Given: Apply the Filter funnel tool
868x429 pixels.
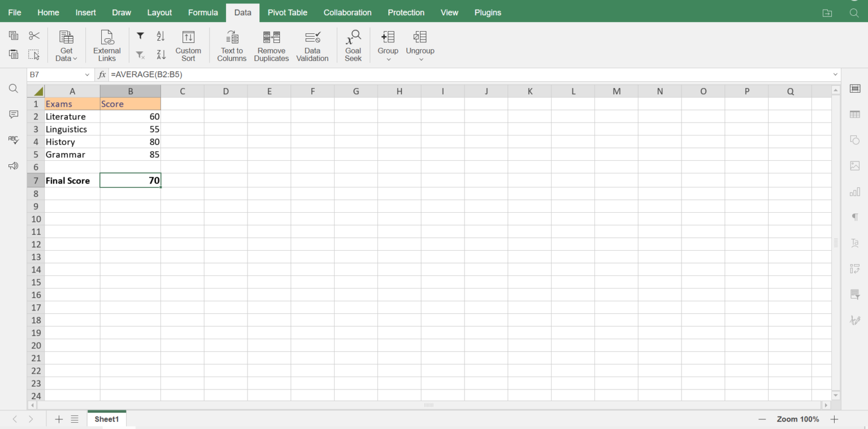Looking at the screenshot, I should coord(141,36).
